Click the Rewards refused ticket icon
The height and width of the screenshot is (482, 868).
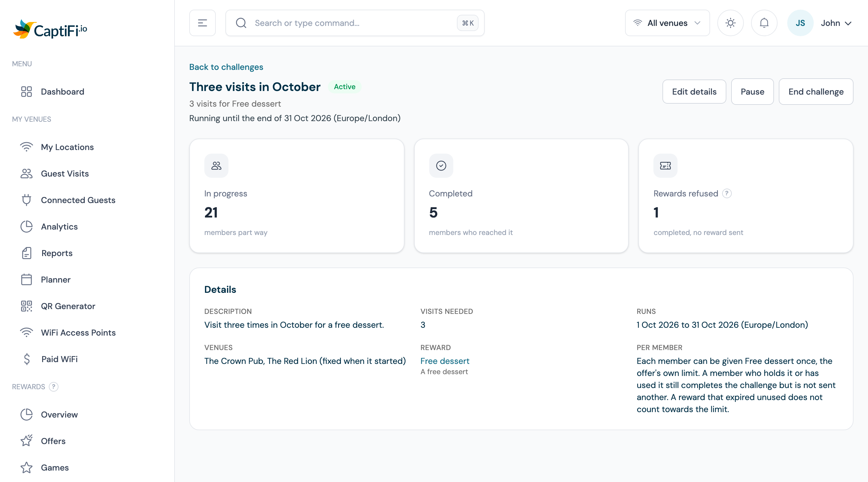tap(665, 166)
